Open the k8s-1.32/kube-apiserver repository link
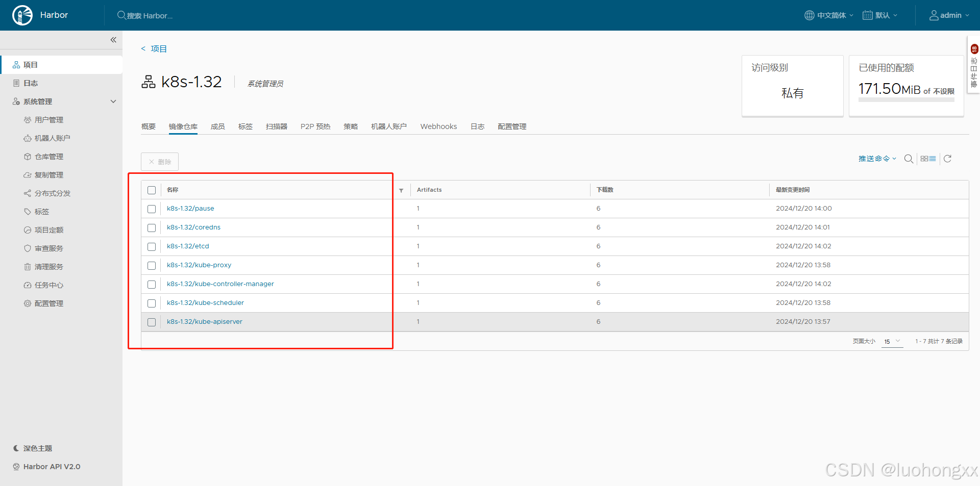The height and width of the screenshot is (486, 980). 205,322
